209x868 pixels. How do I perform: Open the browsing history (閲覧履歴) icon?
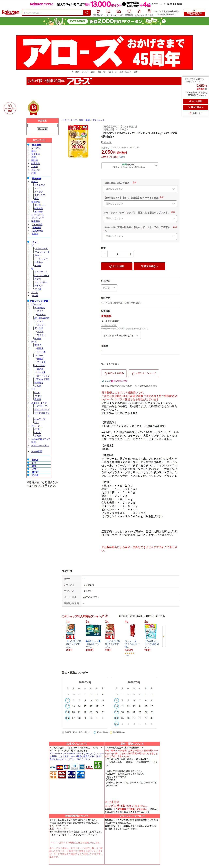(x=129, y=13)
